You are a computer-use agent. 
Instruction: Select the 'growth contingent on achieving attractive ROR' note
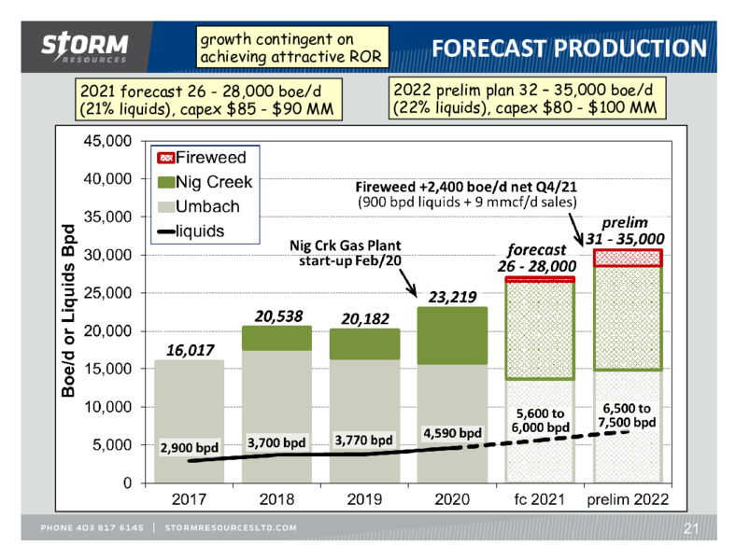[292, 48]
